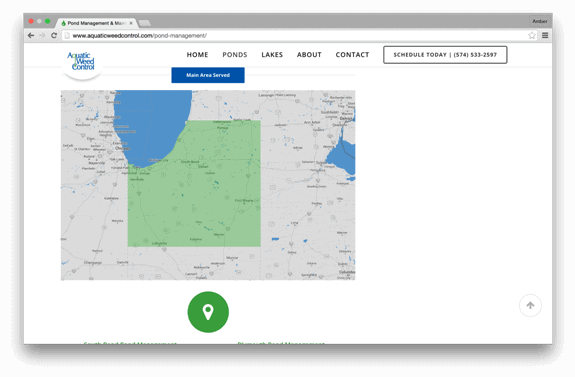This screenshot has height=377, width=575.
Task: Click the browser forward arrow
Action: 43,36
